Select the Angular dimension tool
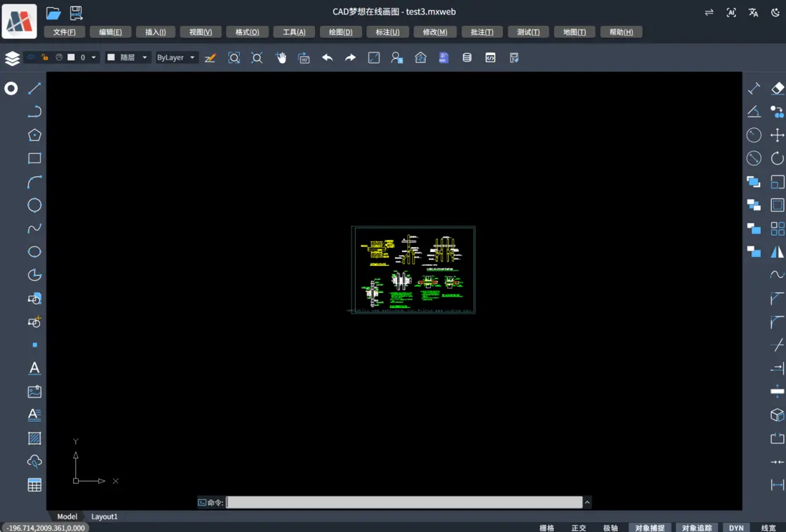Viewport: 786px width, 532px height. [753, 111]
